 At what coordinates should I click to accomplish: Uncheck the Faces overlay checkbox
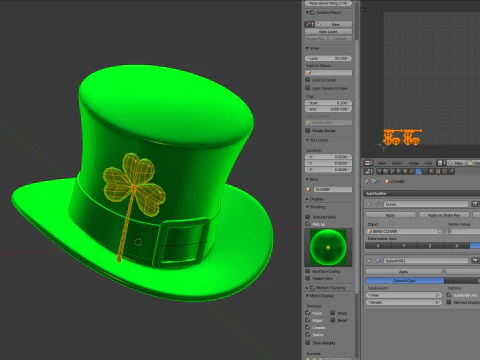coord(308,313)
